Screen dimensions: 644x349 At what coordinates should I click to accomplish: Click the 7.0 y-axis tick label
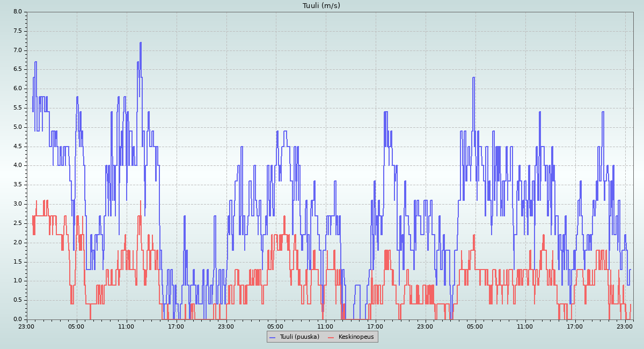pyautogui.click(x=17, y=50)
